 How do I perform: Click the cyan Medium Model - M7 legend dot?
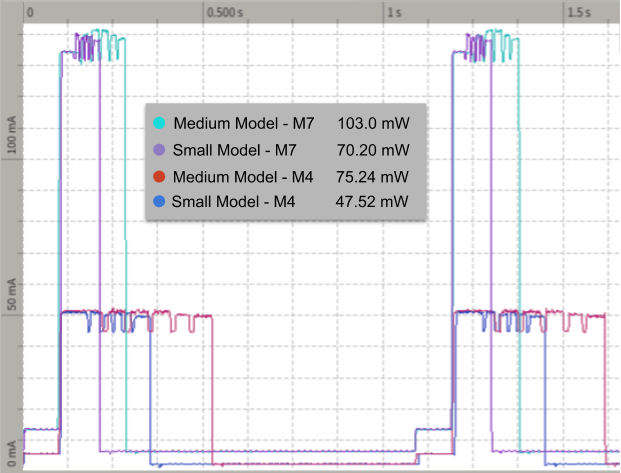(x=159, y=124)
